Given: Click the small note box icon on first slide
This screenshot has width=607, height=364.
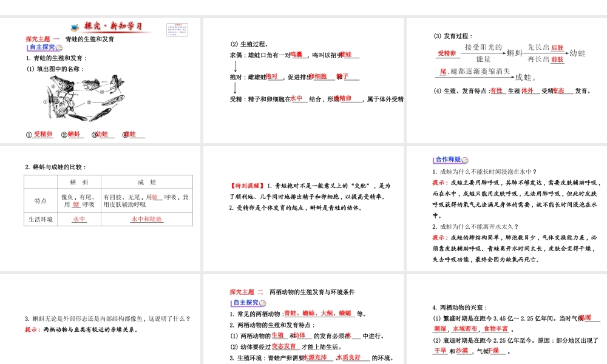Looking at the screenshot, I should (177, 29).
